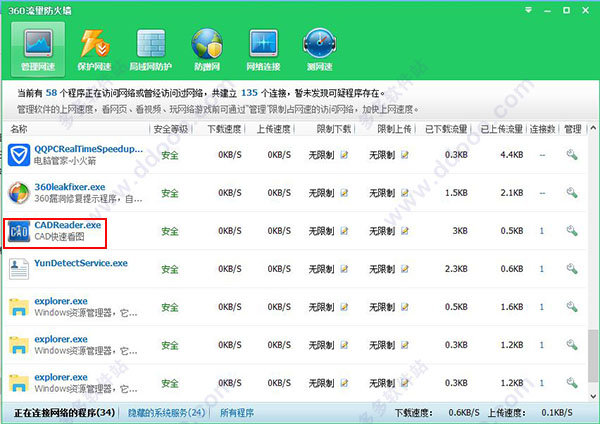
Task: Edit download limit for CADReader.exe
Action: point(344,231)
